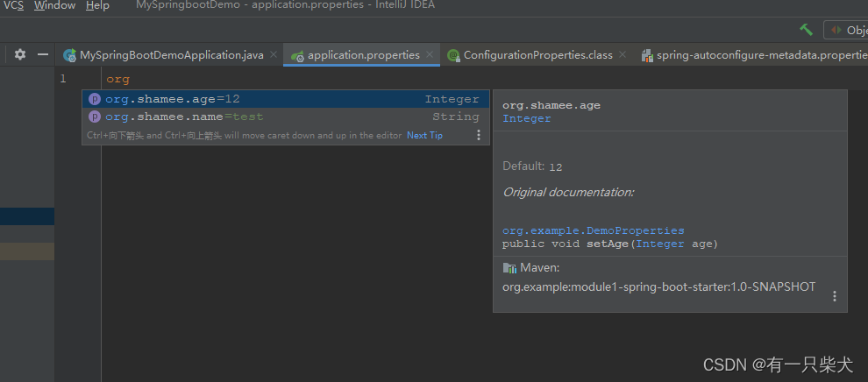
Task: Open the org.example.DemoProperties class link
Action: 593,230
